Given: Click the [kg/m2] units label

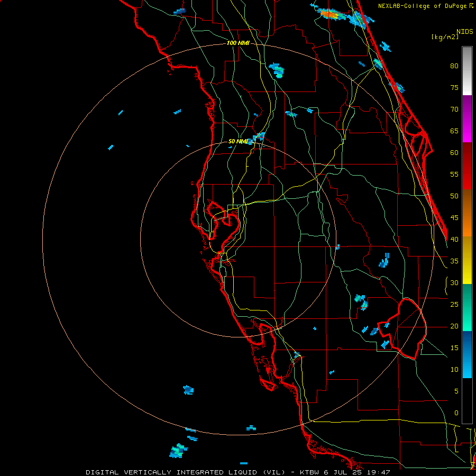Looking at the screenshot, I should (445, 37).
